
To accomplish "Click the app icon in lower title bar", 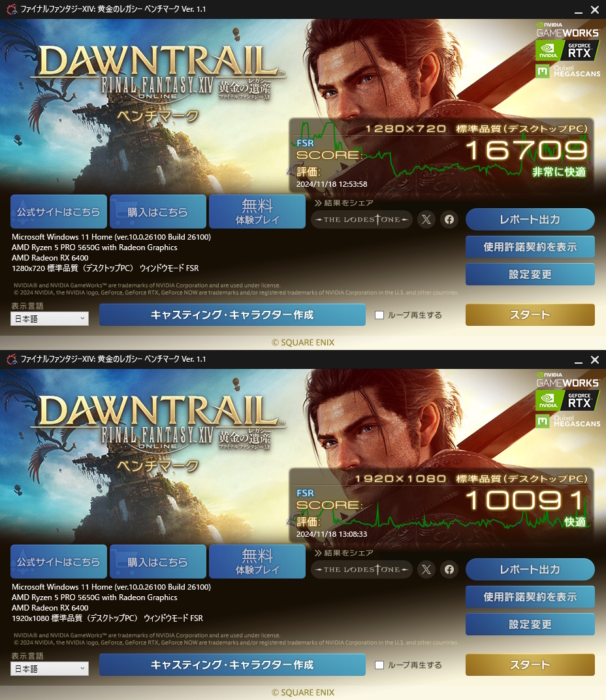I will point(12,359).
